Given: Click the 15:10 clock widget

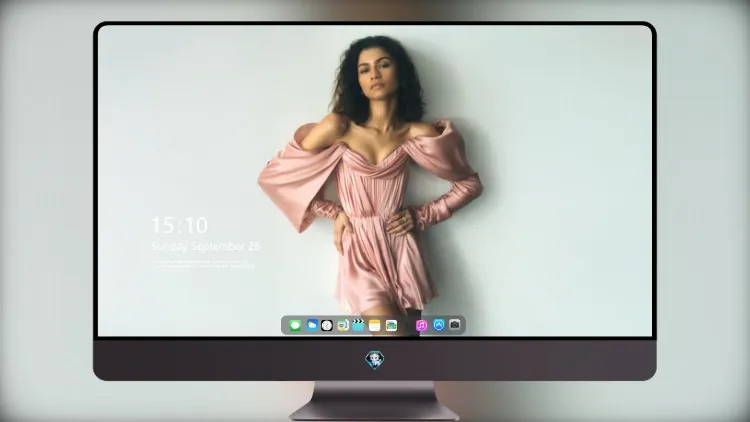Looking at the screenshot, I should (180, 225).
